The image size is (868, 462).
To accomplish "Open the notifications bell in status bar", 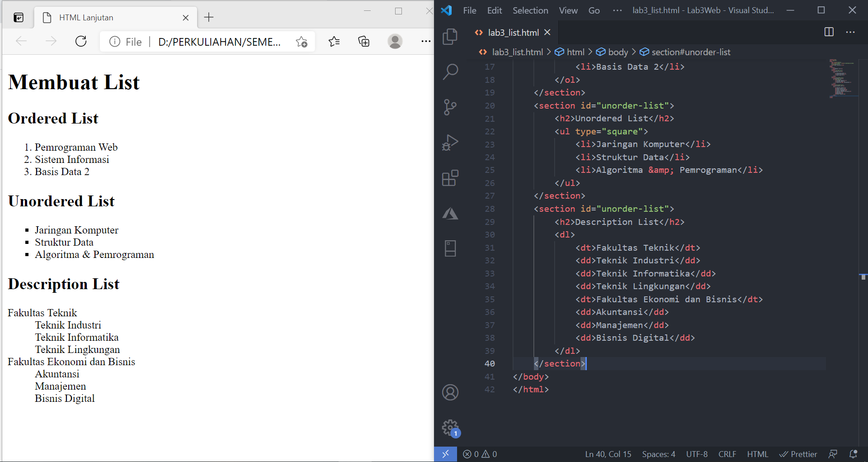I will [854, 454].
